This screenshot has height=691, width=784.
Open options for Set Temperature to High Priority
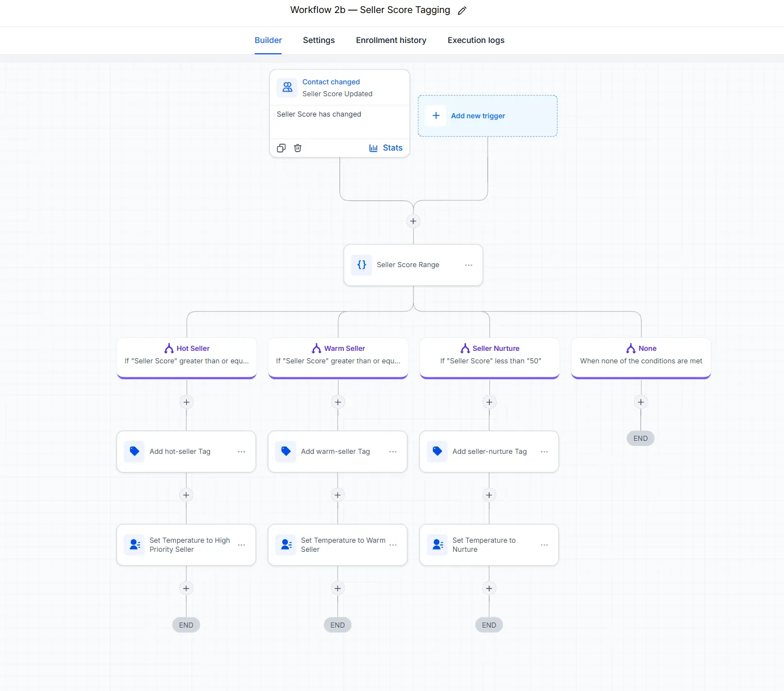pos(242,545)
